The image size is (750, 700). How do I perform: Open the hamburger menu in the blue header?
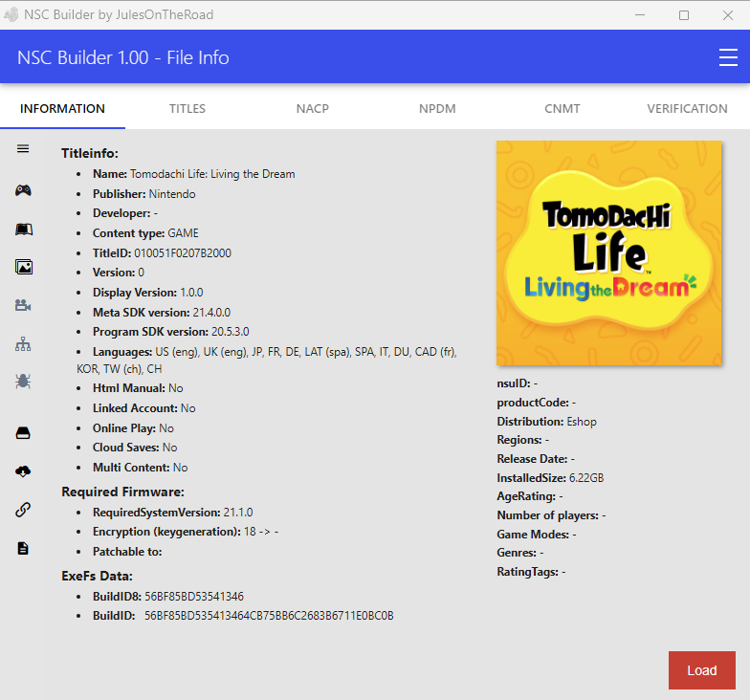coord(727,57)
